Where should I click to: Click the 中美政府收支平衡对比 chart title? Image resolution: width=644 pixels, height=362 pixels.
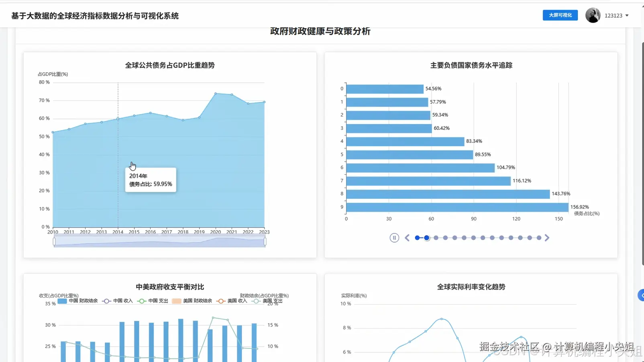click(170, 287)
